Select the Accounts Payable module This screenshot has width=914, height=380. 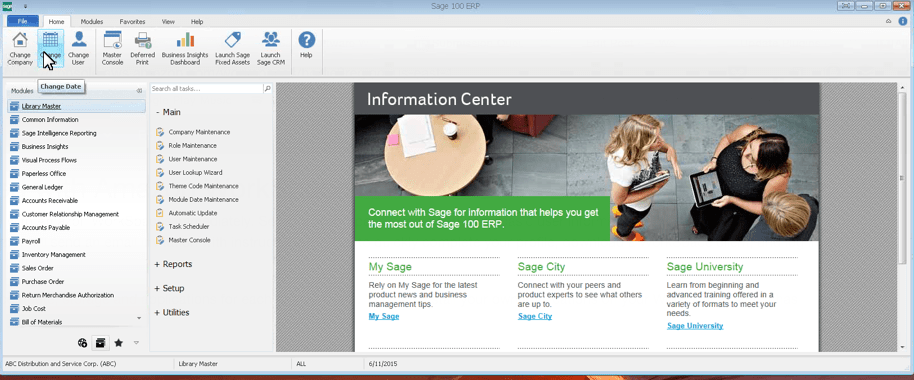tap(76, 228)
